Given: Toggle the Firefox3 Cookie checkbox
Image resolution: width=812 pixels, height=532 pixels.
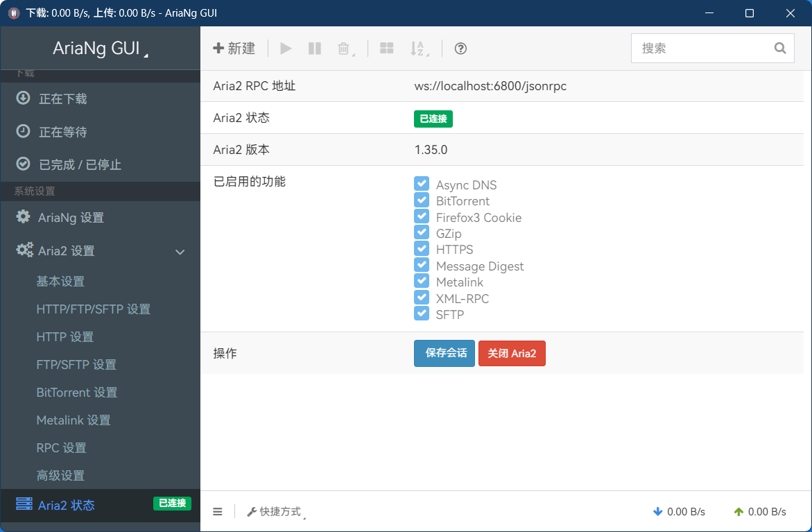Looking at the screenshot, I should (422, 216).
